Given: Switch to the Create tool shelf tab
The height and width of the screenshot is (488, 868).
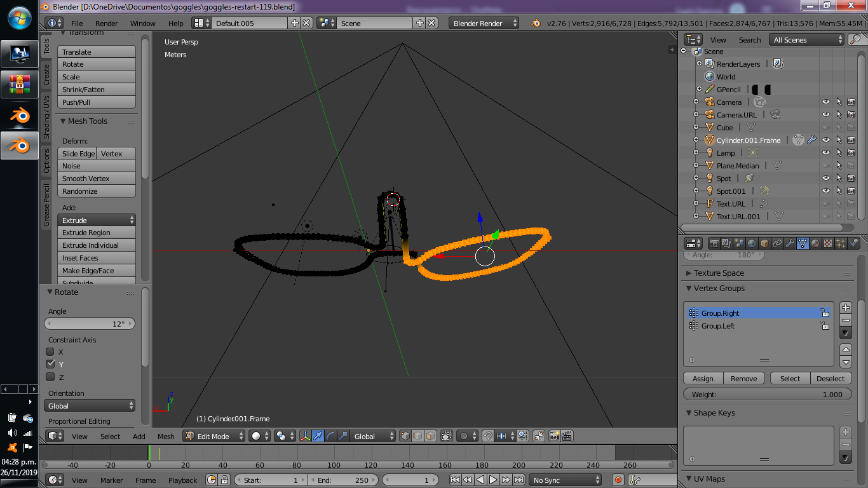Looking at the screenshot, I should point(46,75).
